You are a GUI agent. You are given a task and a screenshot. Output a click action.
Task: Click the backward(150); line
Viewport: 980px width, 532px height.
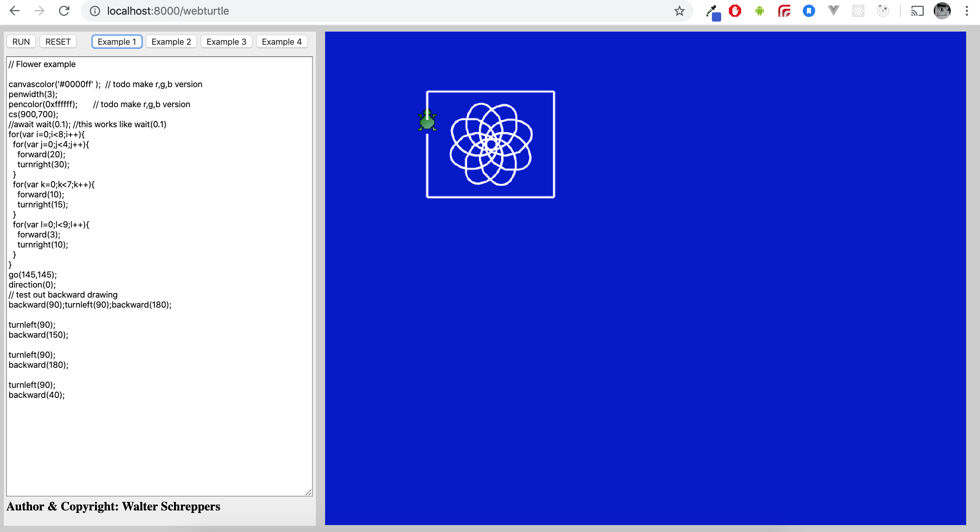pos(39,335)
